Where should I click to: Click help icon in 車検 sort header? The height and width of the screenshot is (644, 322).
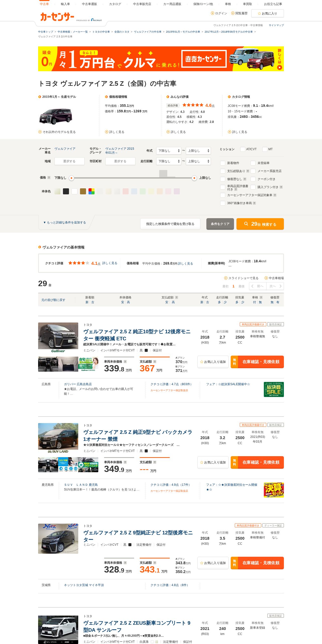[261, 297]
